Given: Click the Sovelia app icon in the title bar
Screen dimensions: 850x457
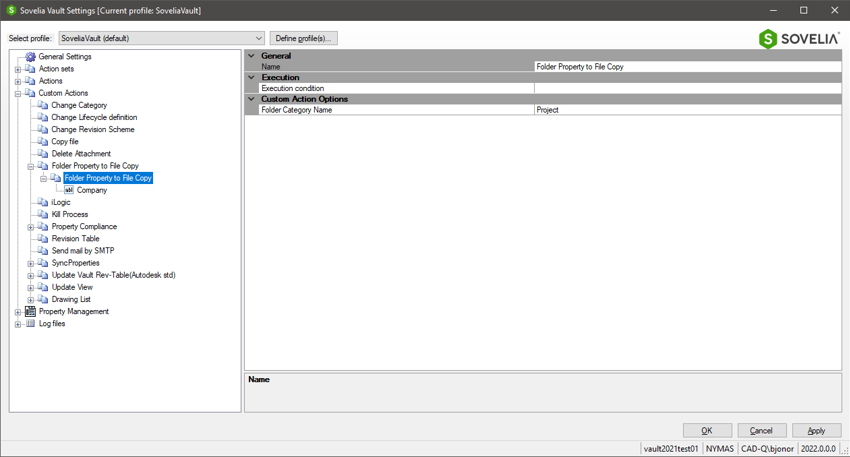Looking at the screenshot, I should point(11,10).
